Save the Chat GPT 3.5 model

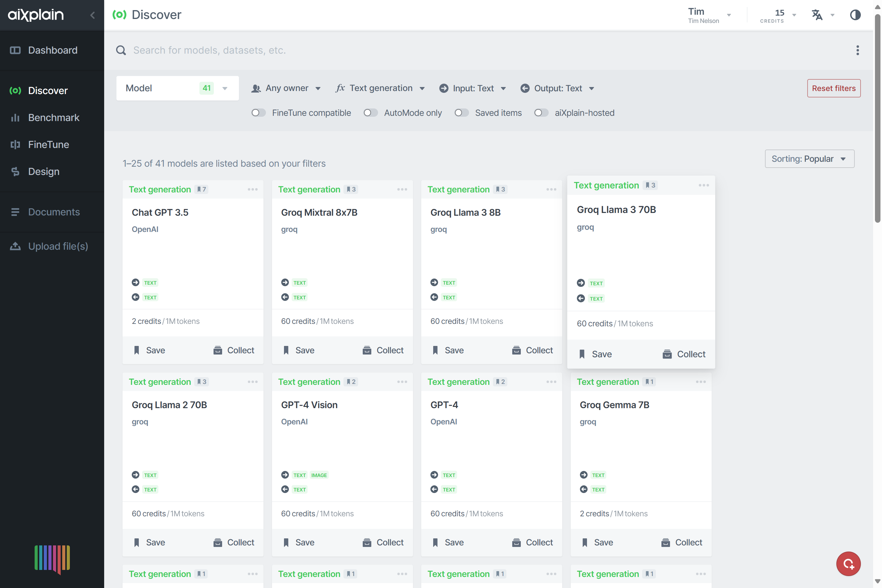(x=149, y=350)
